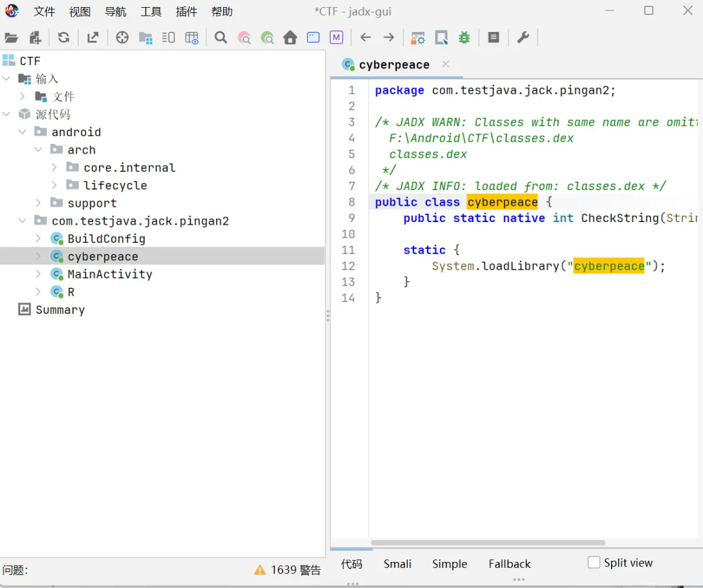Open text search magnifier icon
Viewport: 703px width, 588px height.
pyautogui.click(x=221, y=38)
